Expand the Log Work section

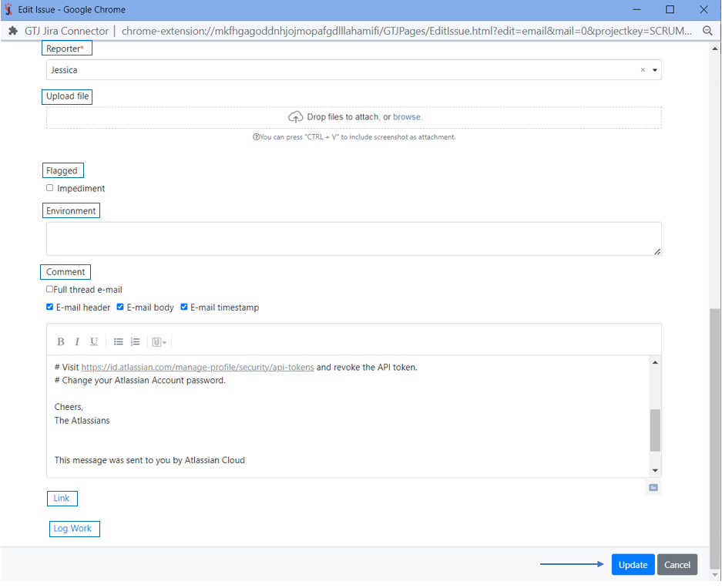(x=72, y=529)
